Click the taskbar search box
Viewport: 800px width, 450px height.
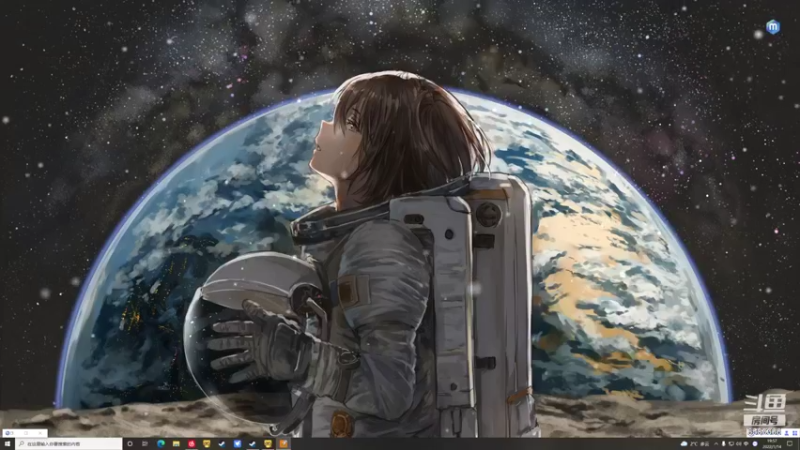click(x=69, y=444)
